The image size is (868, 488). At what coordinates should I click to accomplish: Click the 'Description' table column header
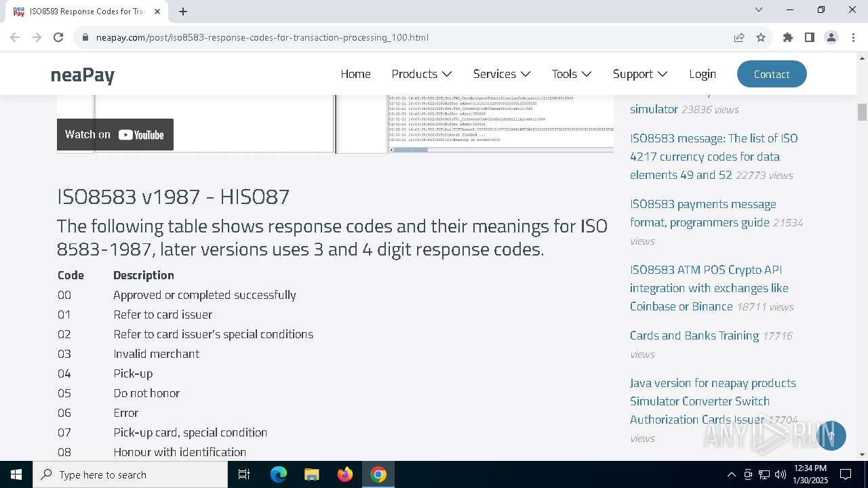pos(144,275)
